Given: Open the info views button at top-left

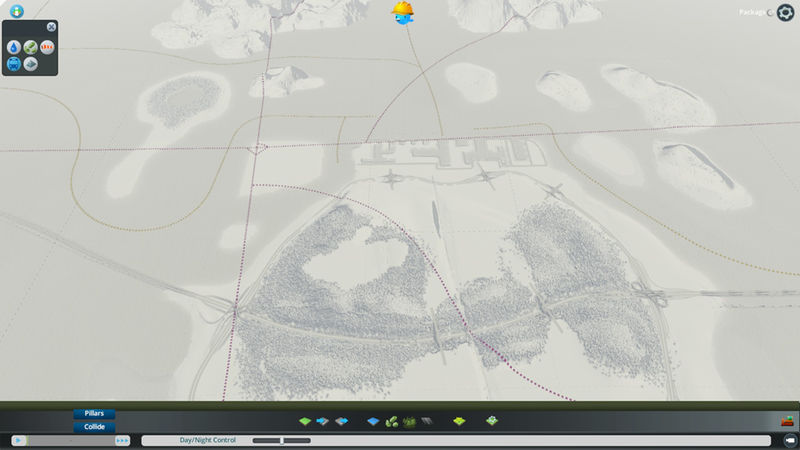Looking at the screenshot, I should click(x=16, y=11).
